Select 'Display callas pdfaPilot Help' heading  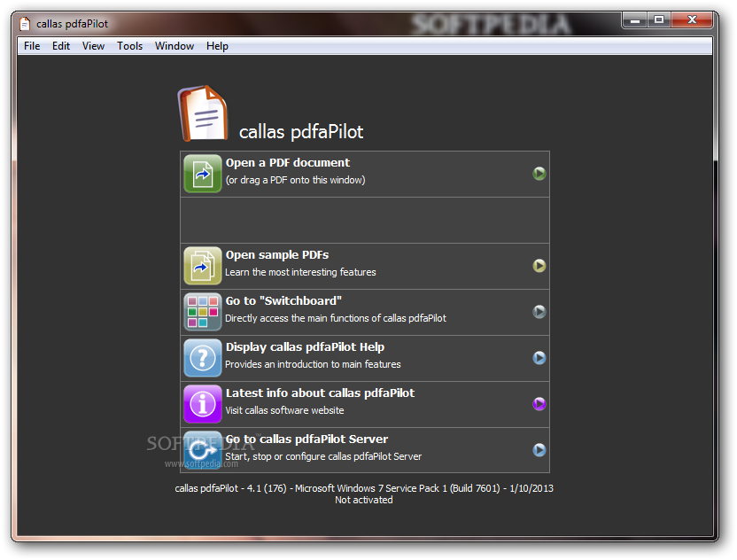pyautogui.click(x=305, y=347)
